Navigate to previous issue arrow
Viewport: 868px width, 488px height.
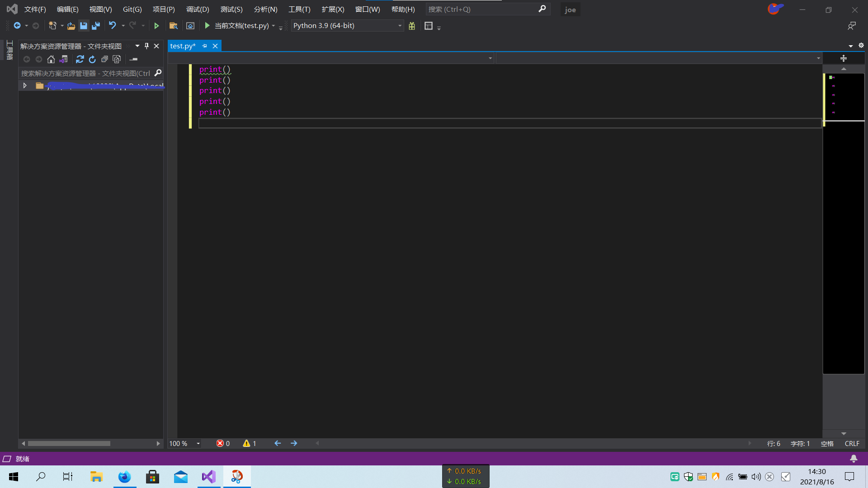click(278, 444)
